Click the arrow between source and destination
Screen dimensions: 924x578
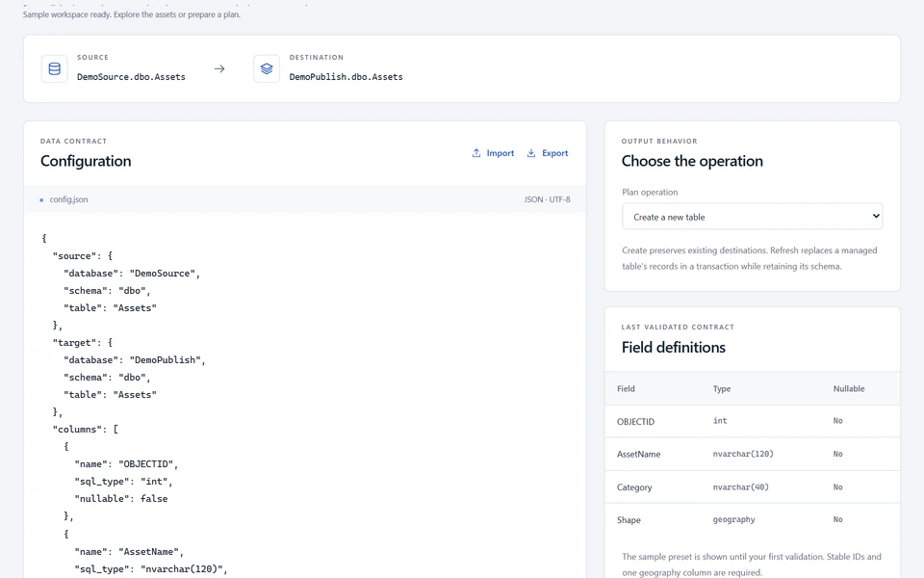click(x=219, y=69)
